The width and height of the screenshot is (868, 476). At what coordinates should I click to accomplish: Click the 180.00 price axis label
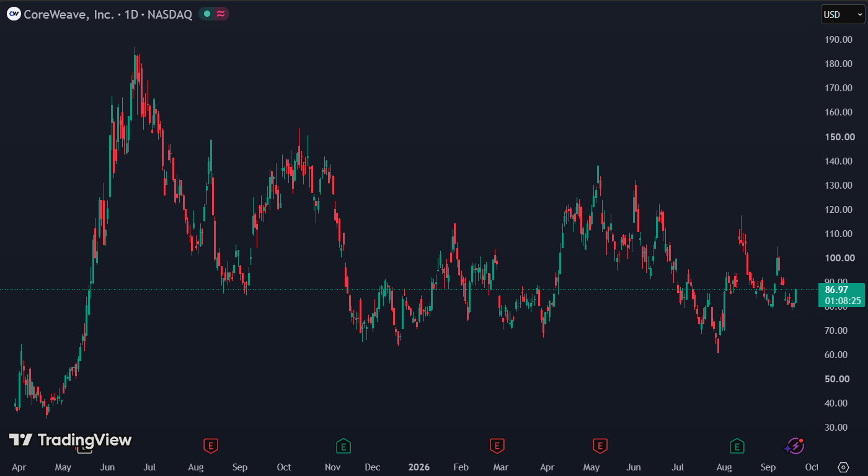click(x=839, y=64)
